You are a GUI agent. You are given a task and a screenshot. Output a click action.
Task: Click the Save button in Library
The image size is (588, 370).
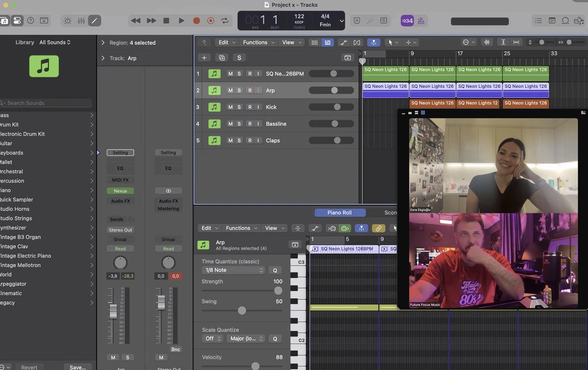(x=77, y=367)
